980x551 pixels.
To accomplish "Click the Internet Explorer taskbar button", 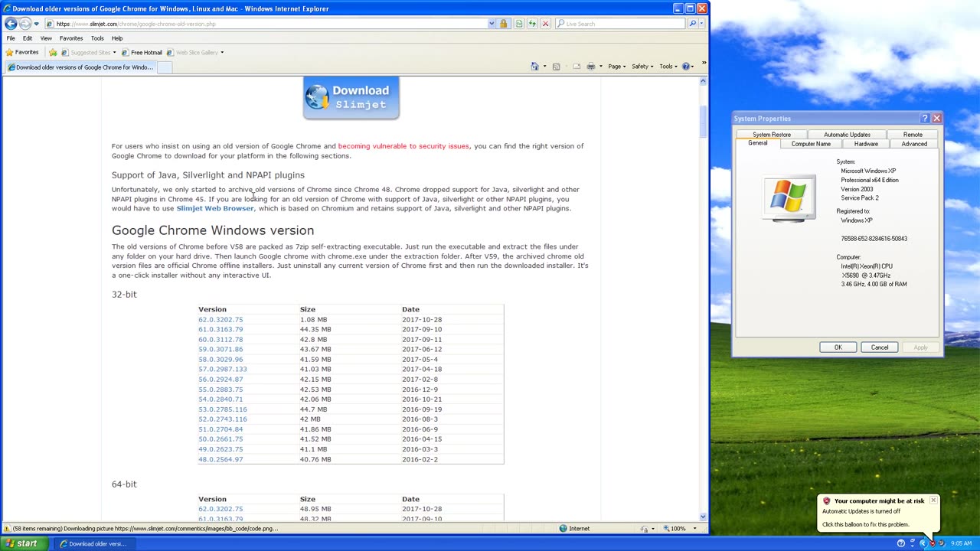I will coord(93,544).
